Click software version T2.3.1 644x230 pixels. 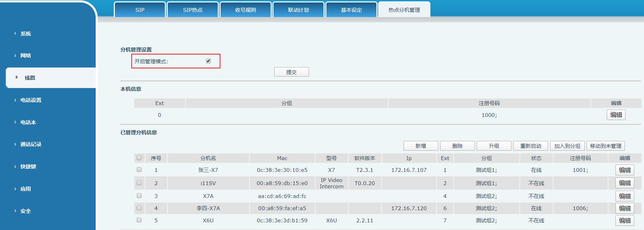[x=365, y=170]
